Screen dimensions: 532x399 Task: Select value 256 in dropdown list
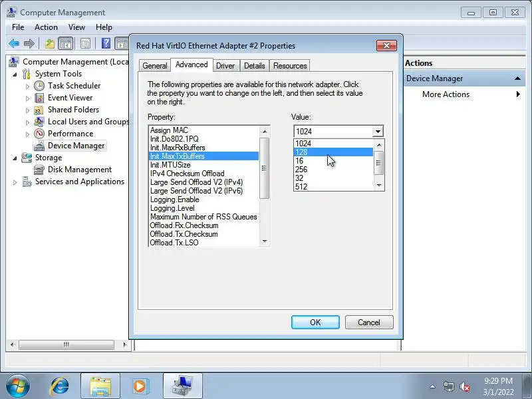(x=334, y=170)
